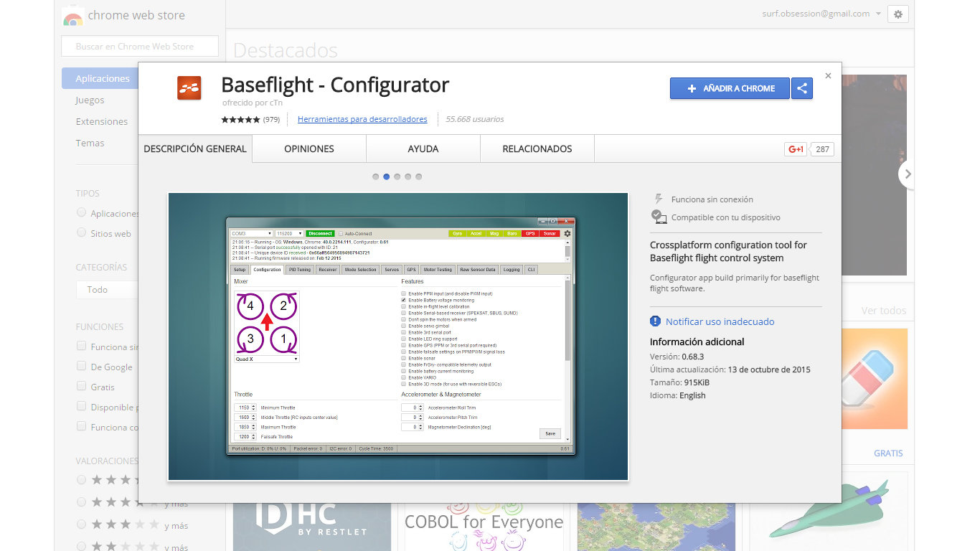
Task: Click the (979) reviews count
Action: tap(271, 120)
